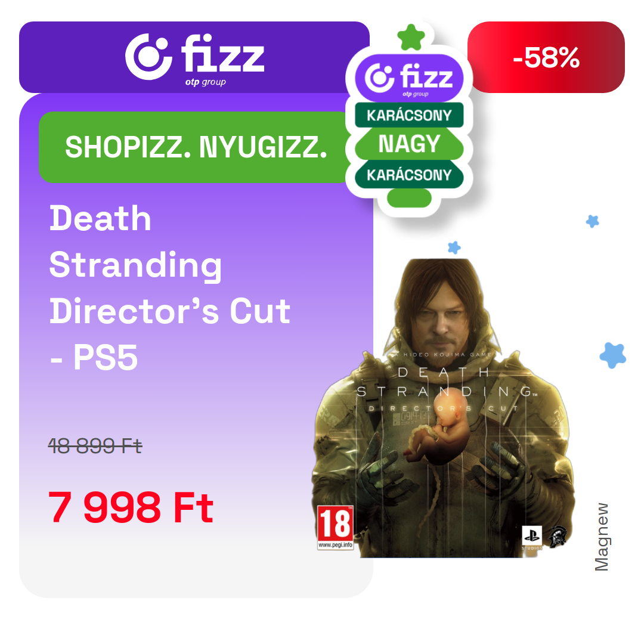The height and width of the screenshot is (644, 644).
Task: Click the PEGI 18 rating icon
Action: click(335, 528)
